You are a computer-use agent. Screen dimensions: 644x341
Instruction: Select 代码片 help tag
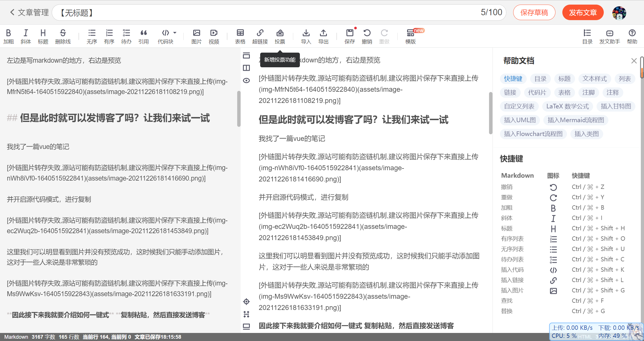click(x=537, y=93)
